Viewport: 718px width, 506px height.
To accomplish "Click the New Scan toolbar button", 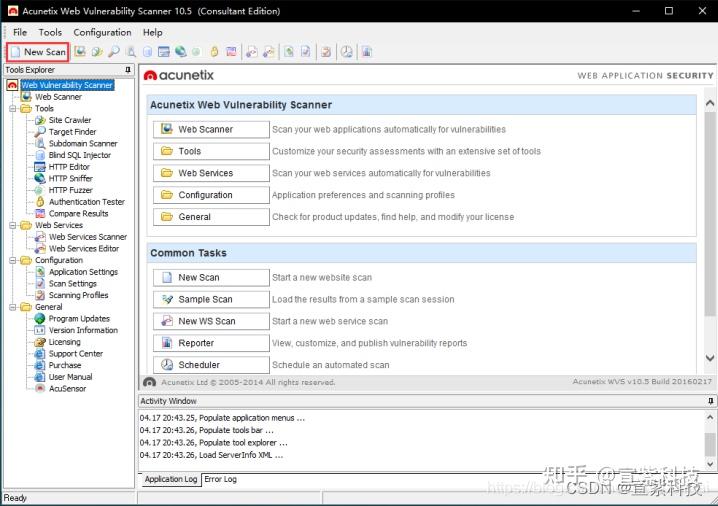I will coord(38,52).
